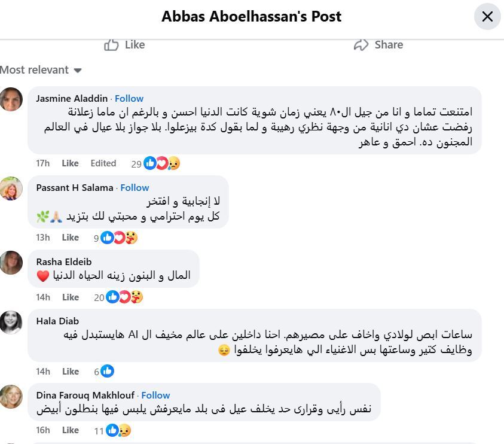The width and height of the screenshot is (504, 444).
Task: Click the thumbs-up Like icon on the post
Action: pos(112,45)
